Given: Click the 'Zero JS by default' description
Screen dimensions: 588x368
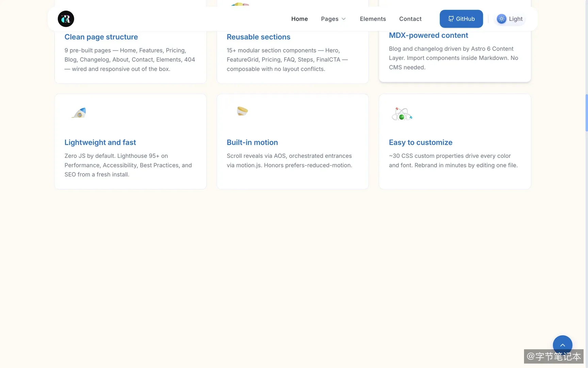Looking at the screenshot, I should pyautogui.click(x=128, y=165).
